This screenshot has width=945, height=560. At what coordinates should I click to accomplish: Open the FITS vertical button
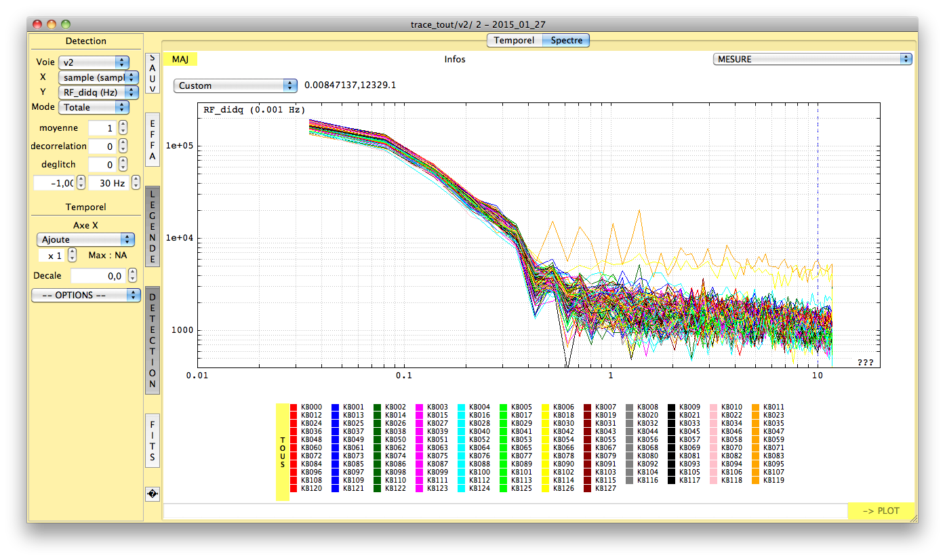coord(153,439)
